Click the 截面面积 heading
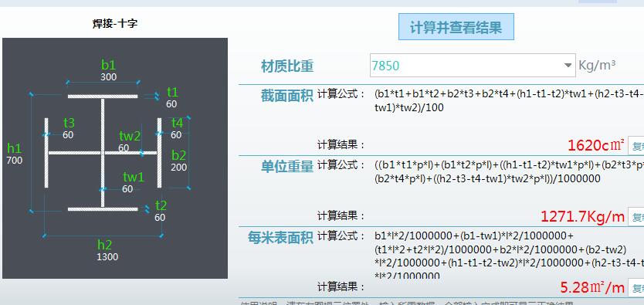The height and width of the screenshot is (305, 644). (287, 96)
